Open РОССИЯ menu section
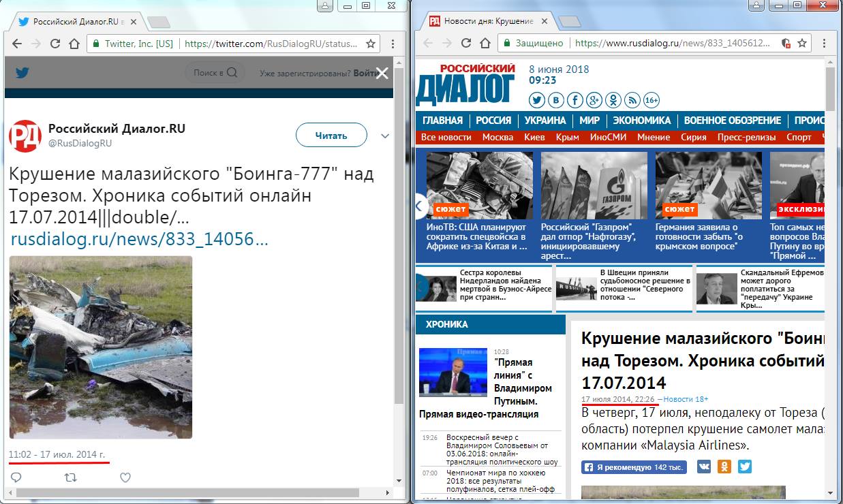Image resolution: width=843 pixels, height=504 pixels. (493, 121)
